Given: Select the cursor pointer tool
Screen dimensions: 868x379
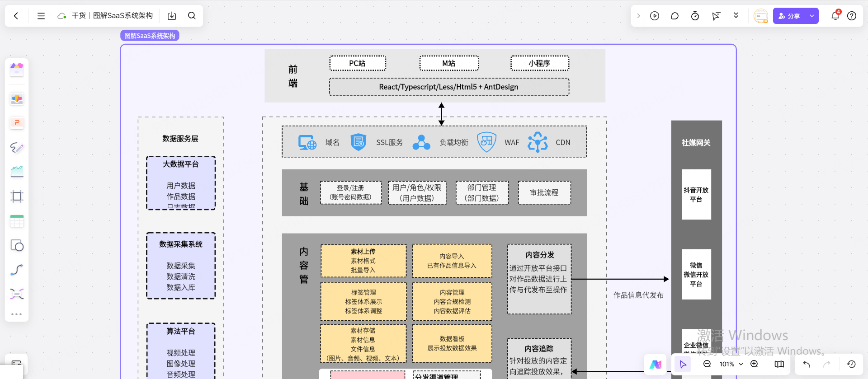Looking at the screenshot, I should (x=683, y=364).
